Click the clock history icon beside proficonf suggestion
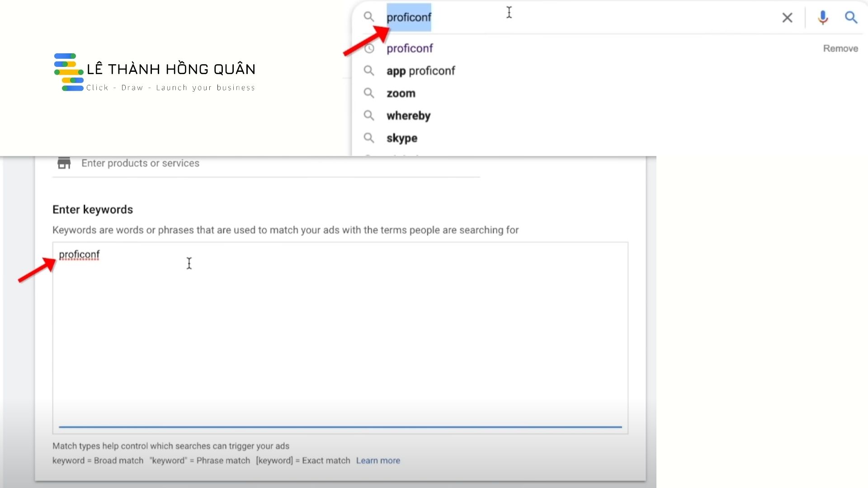 (369, 48)
